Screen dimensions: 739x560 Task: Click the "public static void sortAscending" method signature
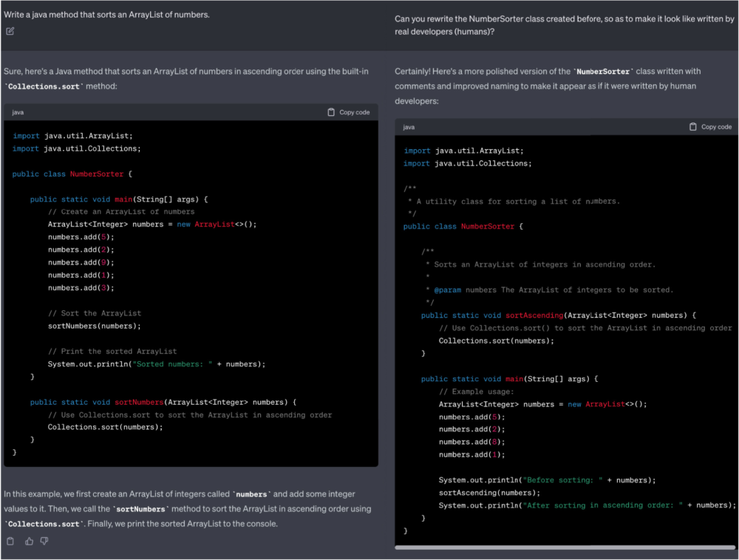(559, 315)
